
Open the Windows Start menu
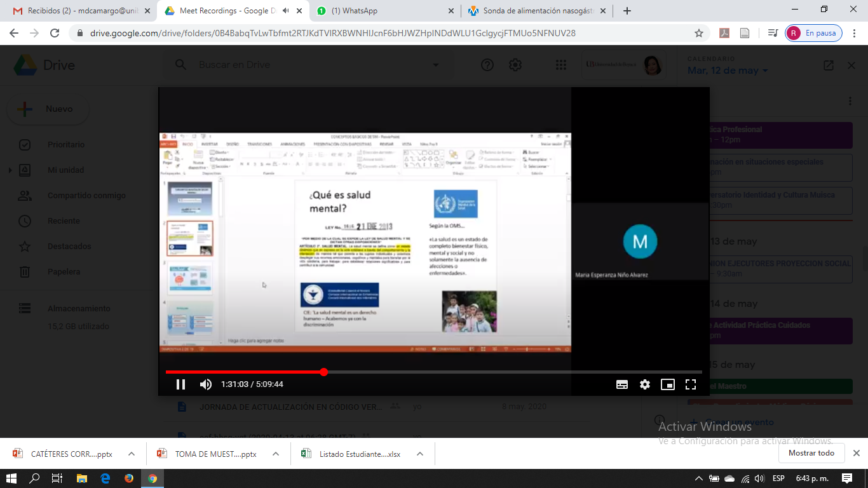(x=11, y=478)
